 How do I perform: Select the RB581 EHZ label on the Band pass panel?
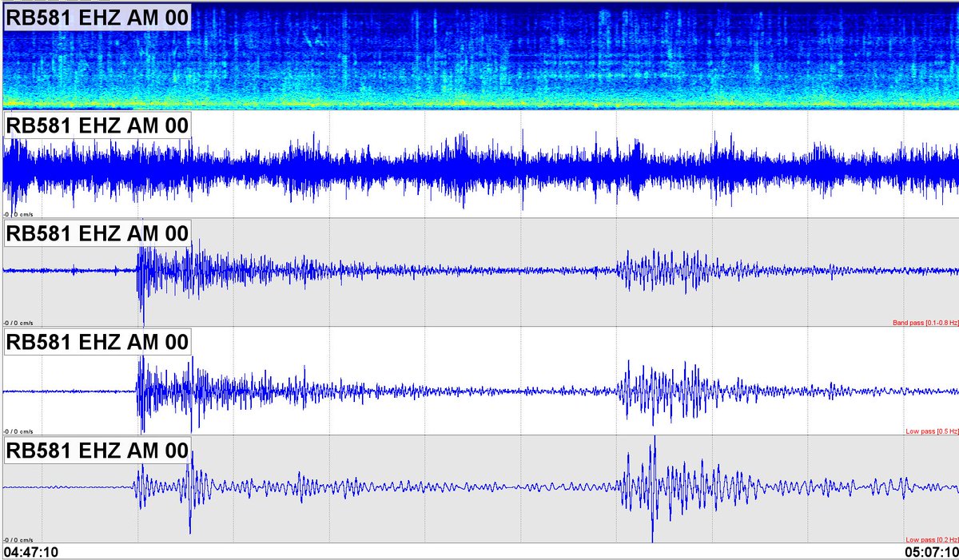click(98, 233)
